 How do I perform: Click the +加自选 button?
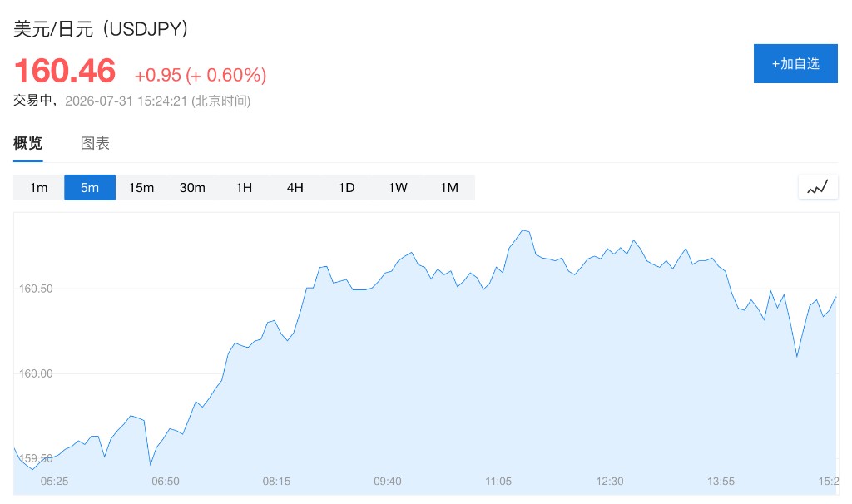(795, 63)
